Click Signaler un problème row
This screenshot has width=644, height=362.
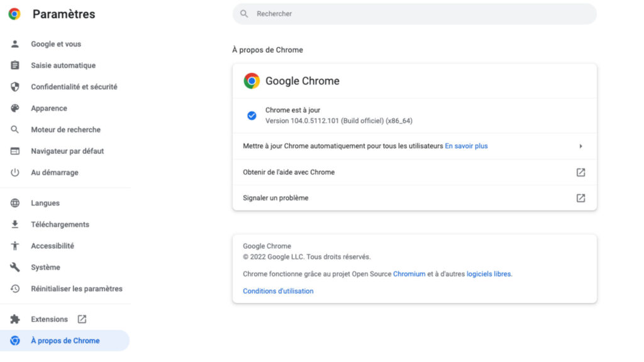click(x=414, y=198)
